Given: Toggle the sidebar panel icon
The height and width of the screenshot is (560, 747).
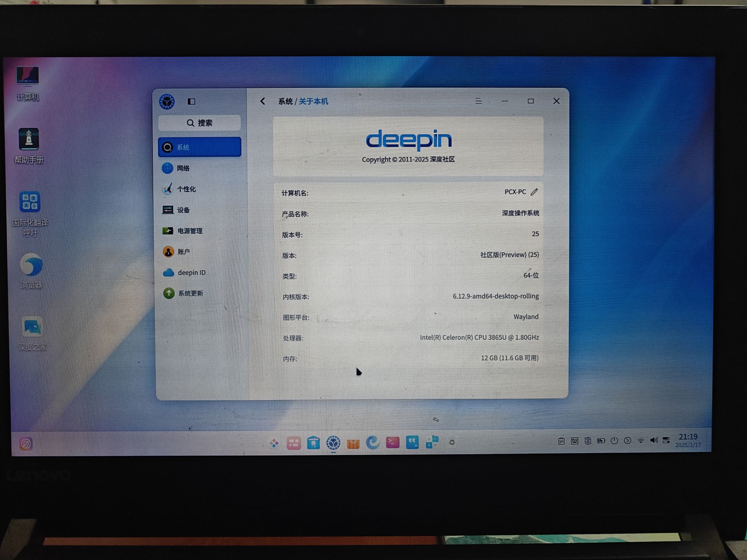Looking at the screenshot, I should click(x=191, y=101).
